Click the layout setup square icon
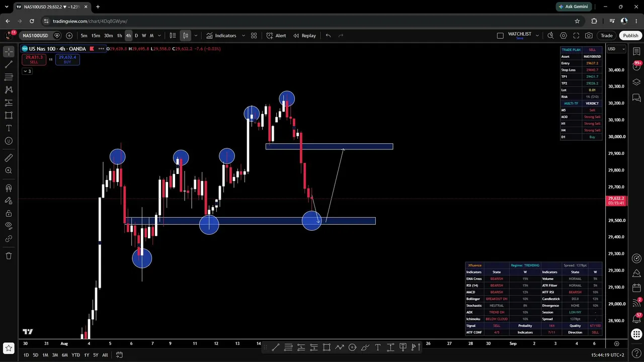This screenshot has height=362, width=644. (x=500, y=36)
